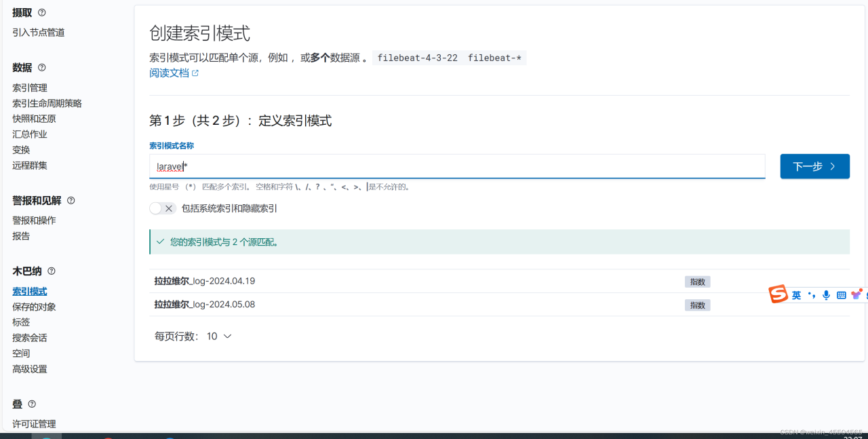Go to 空间 page in sidebar
Image resolution: width=868 pixels, height=439 pixels.
click(x=21, y=354)
